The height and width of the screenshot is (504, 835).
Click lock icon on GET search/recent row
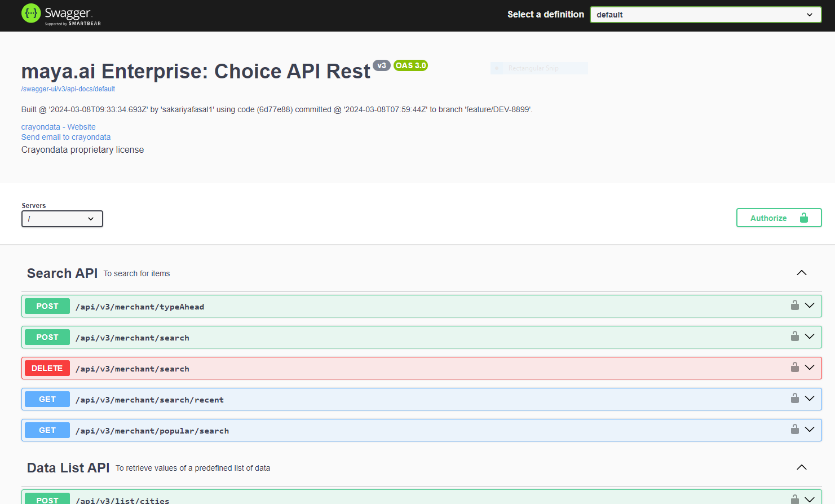794,399
